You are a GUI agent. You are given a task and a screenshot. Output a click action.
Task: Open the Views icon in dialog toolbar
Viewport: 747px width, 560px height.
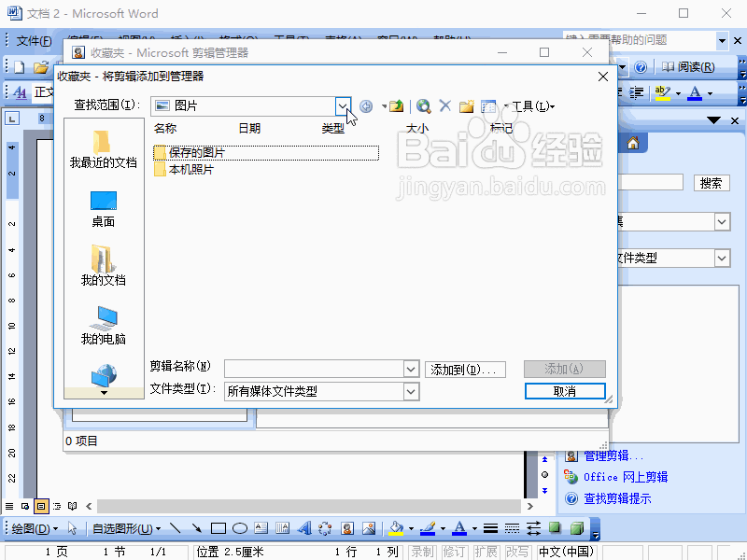[x=488, y=106]
